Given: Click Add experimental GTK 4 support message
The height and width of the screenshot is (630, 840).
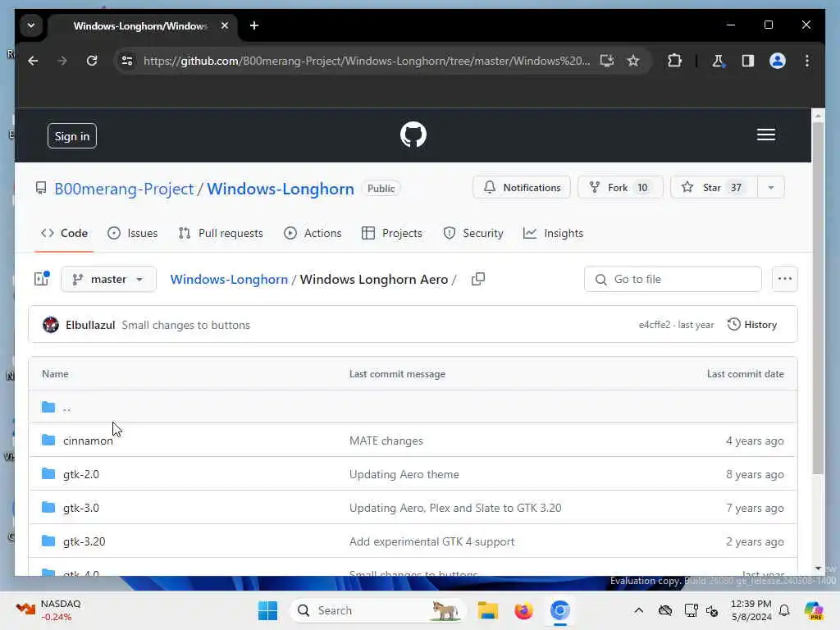Looking at the screenshot, I should point(431,541).
